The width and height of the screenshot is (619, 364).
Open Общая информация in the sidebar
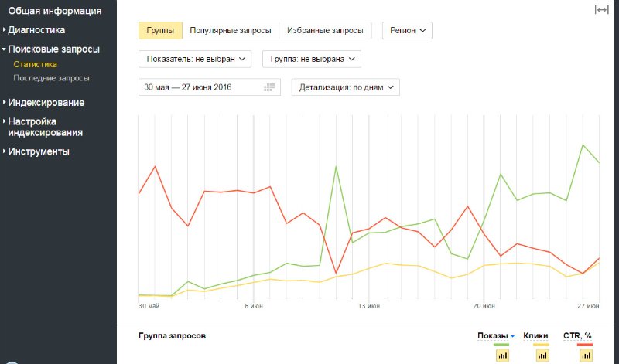55,11
